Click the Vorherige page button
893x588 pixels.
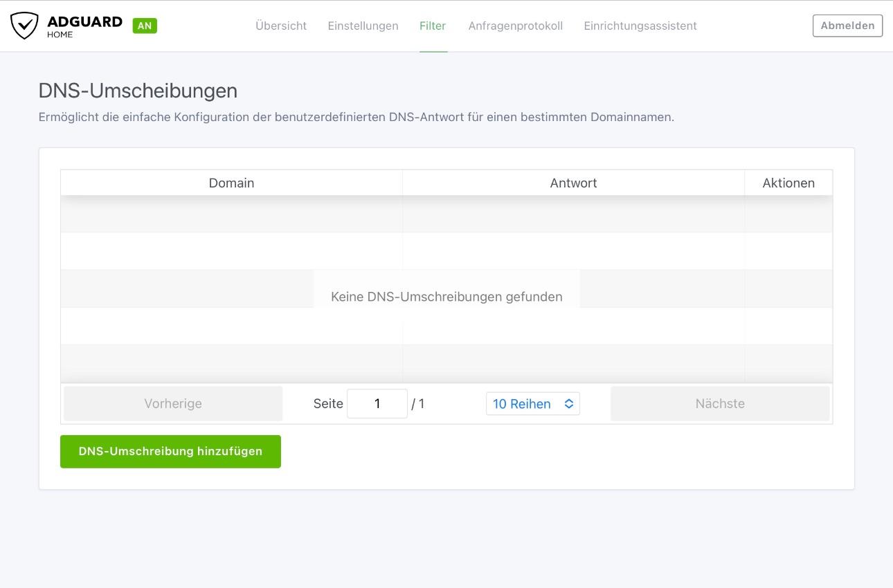coord(173,403)
